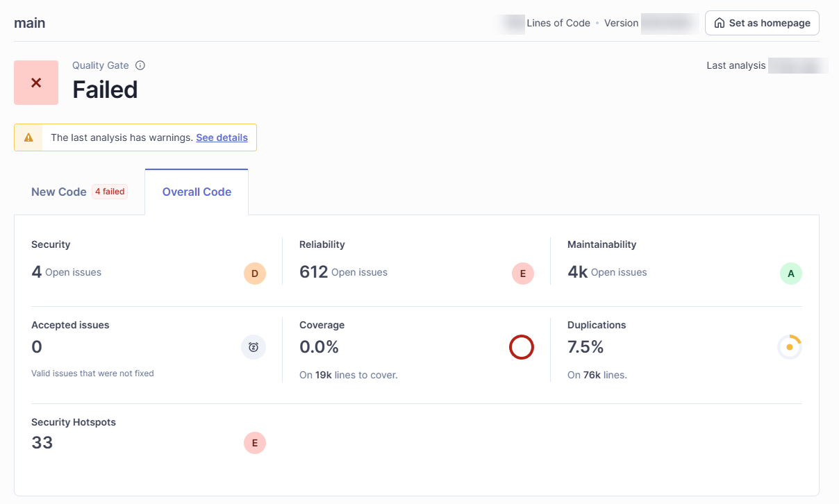Click the Quality Gate info icon
Viewport: 839px width, 504px height.
coord(140,65)
